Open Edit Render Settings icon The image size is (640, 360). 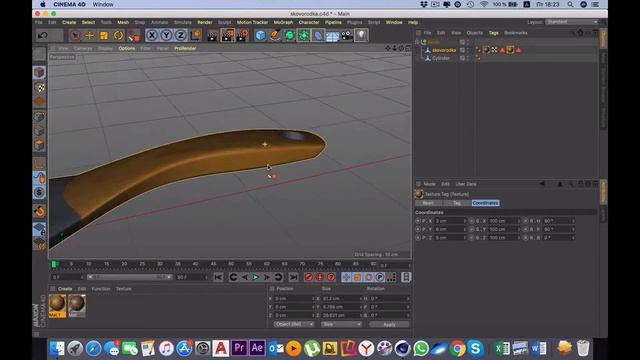pos(243,36)
